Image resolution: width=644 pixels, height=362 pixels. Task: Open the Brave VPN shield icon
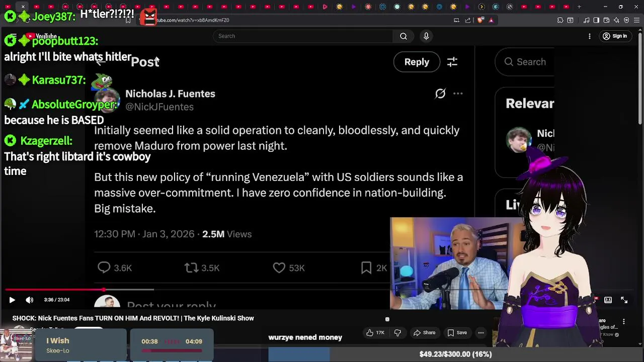click(626, 20)
